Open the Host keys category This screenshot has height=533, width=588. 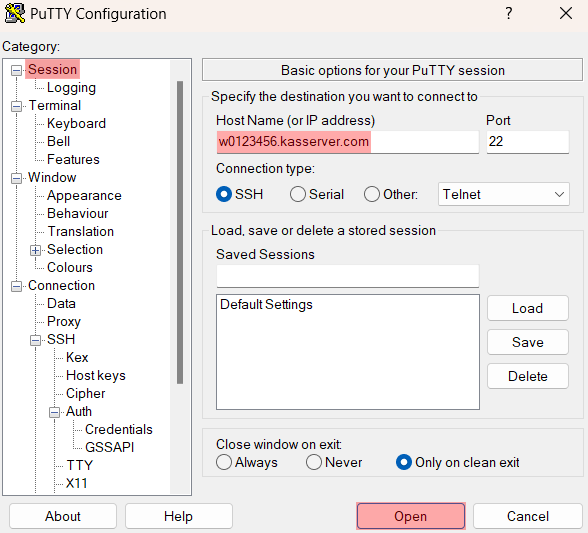96,375
